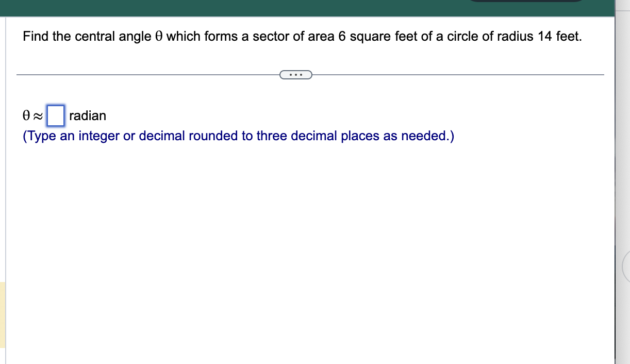Image resolution: width=630 pixels, height=364 pixels.
Task: Click inside the empty white content area
Action: [x=309, y=232]
